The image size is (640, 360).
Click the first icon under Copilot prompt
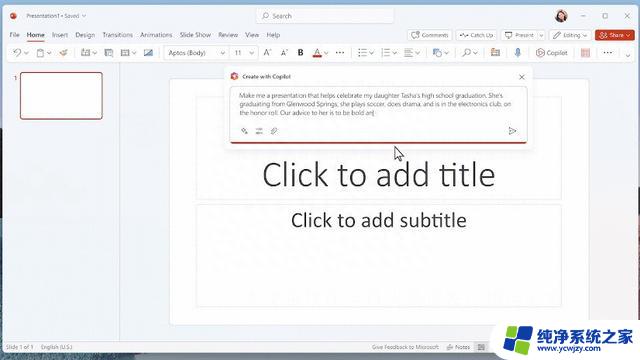tap(244, 131)
